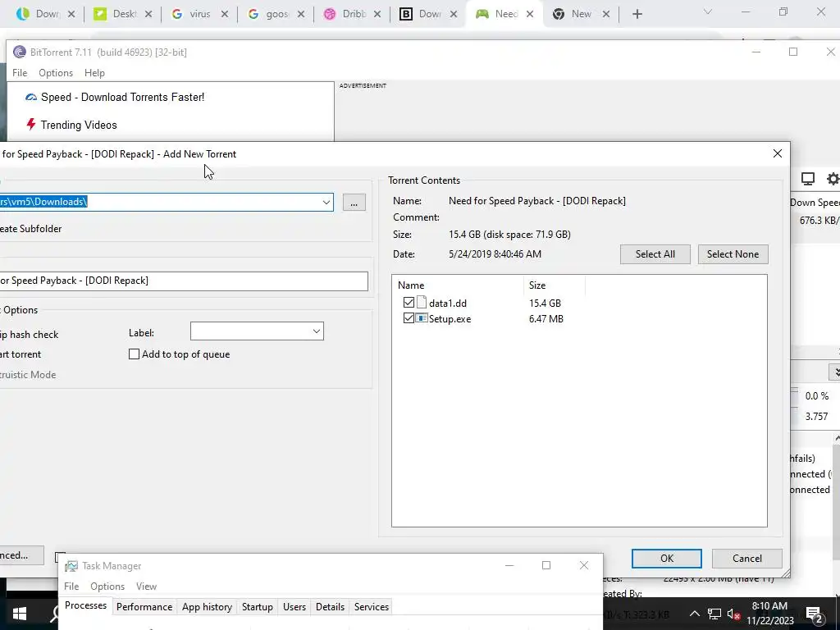This screenshot has width=840, height=630.
Task: Switch to Task Manager Performance tab
Action: click(144, 607)
